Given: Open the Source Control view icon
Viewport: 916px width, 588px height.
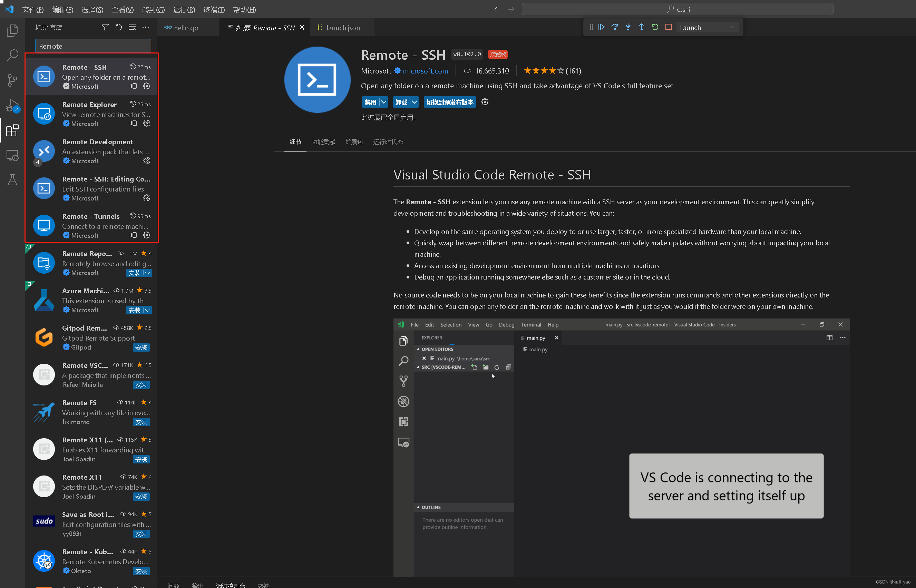Looking at the screenshot, I should [x=12, y=80].
